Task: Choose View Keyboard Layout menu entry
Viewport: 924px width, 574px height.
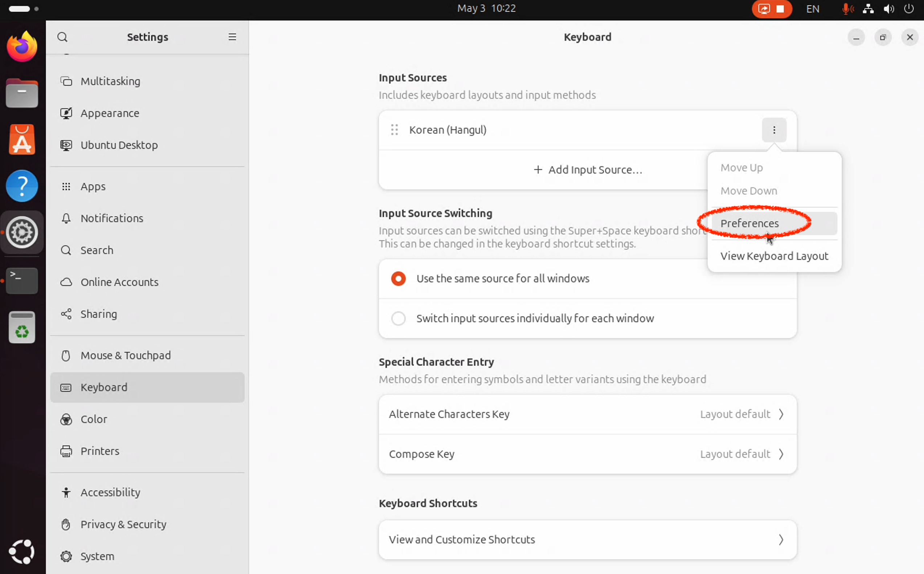Action: click(774, 256)
